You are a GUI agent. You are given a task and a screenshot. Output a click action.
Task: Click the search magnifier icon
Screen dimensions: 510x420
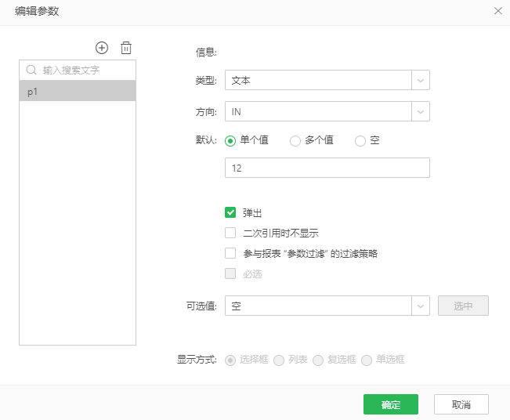tap(31, 70)
